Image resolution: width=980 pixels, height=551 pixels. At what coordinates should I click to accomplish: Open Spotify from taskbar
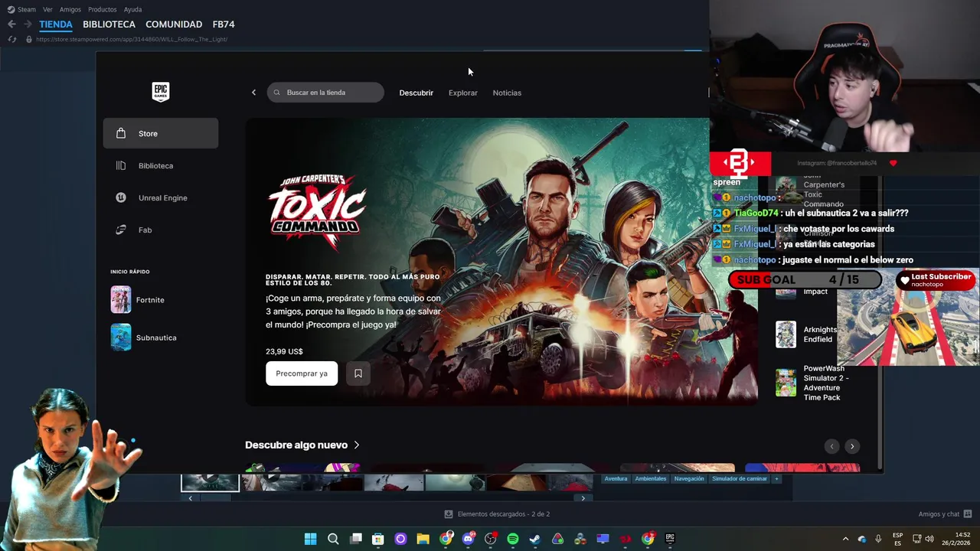512,539
